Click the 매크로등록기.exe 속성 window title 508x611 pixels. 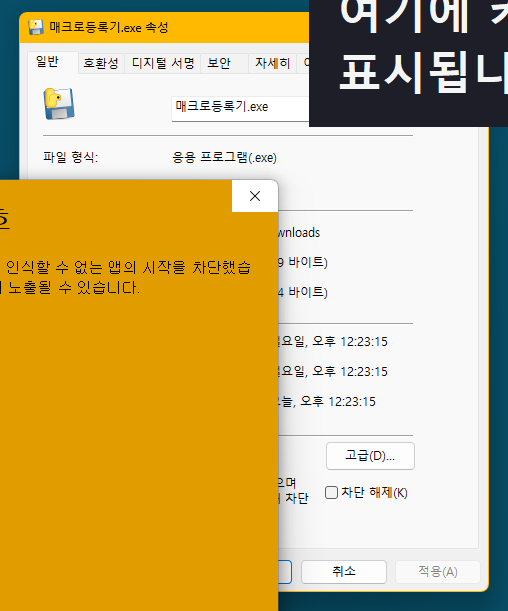click(108, 27)
